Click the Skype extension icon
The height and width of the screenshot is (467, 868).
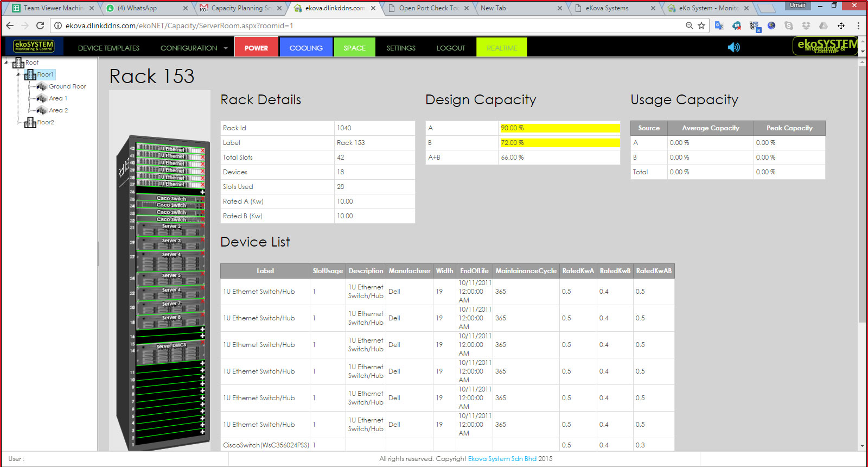(789, 26)
